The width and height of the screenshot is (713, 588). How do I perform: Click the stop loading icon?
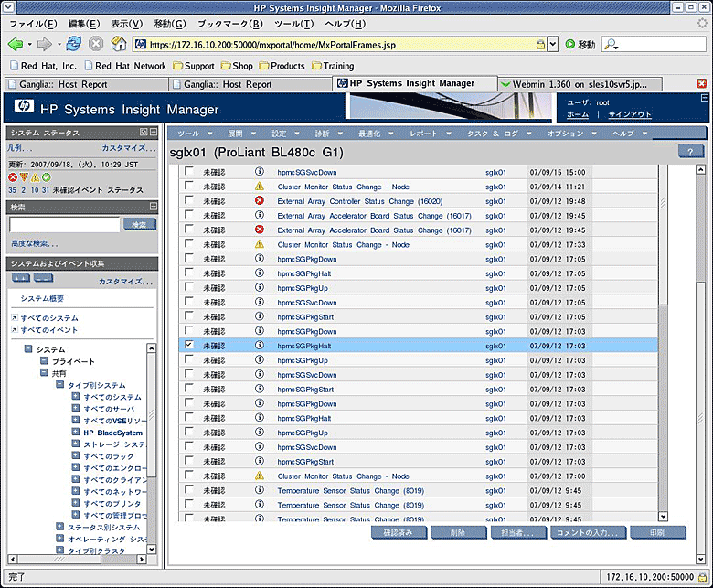point(96,44)
